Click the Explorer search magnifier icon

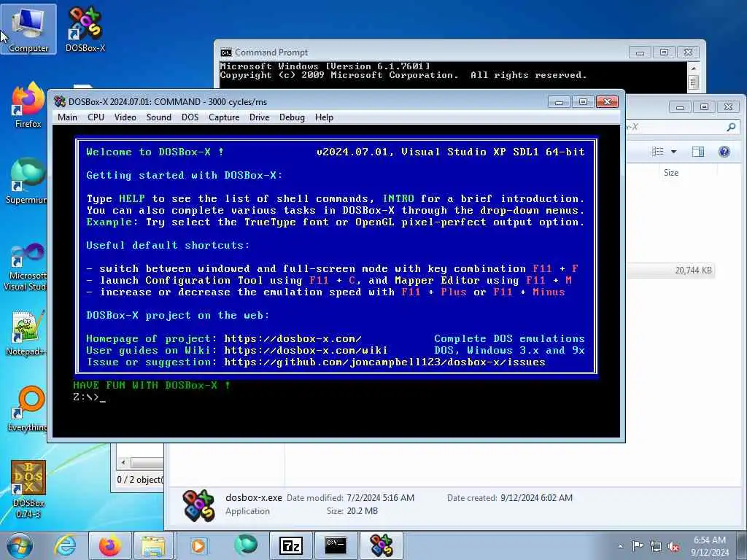tap(731, 127)
